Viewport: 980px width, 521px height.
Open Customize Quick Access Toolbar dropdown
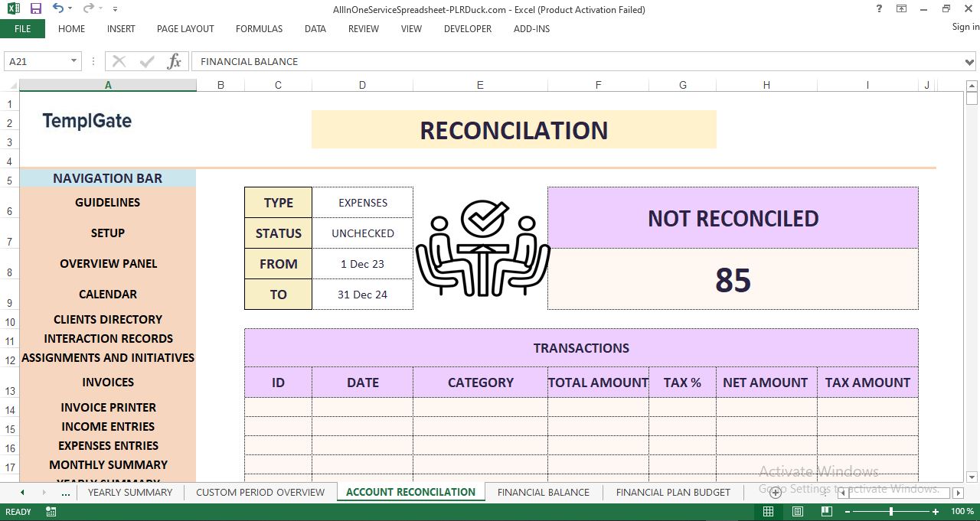pyautogui.click(x=115, y=9)
